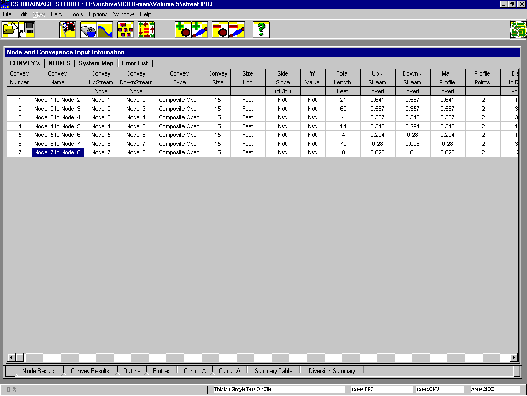Click the Profile Points column header
The width and height of the screenshot is (527, 396).
482,77
